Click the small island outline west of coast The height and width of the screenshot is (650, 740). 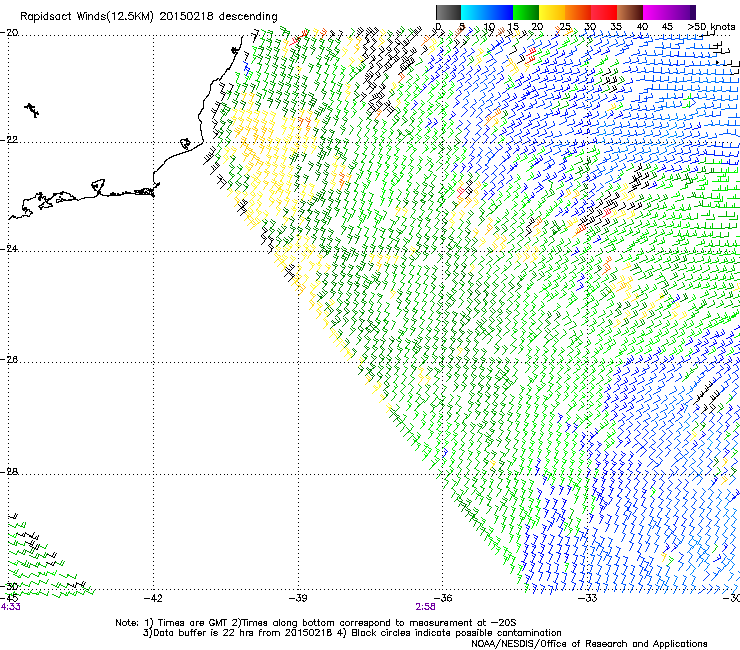[x=32, y=110]
